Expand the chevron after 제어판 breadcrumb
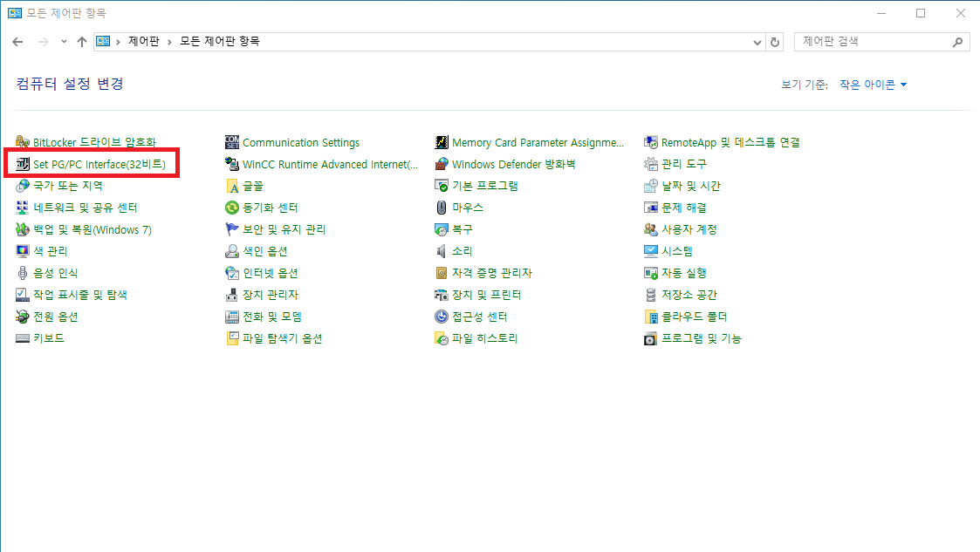The image size is (980, 552). [169, 42]
